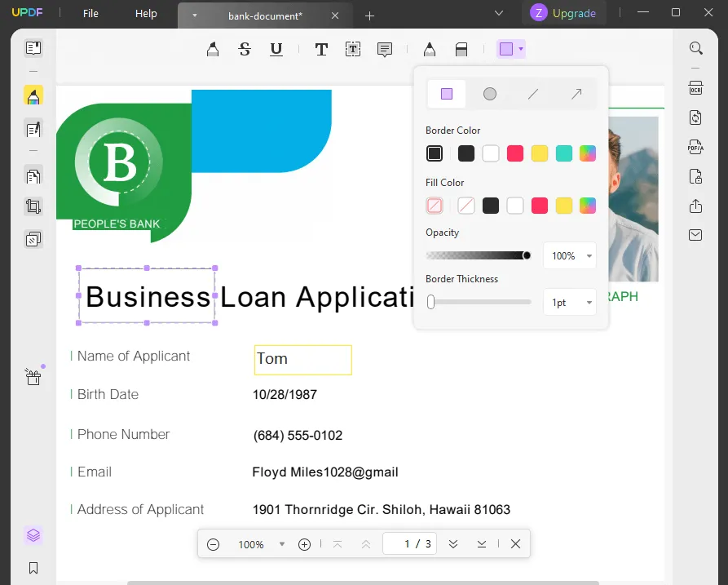
Task: Click the page number field
Action: pyautogui.click(x=409, y=543)
